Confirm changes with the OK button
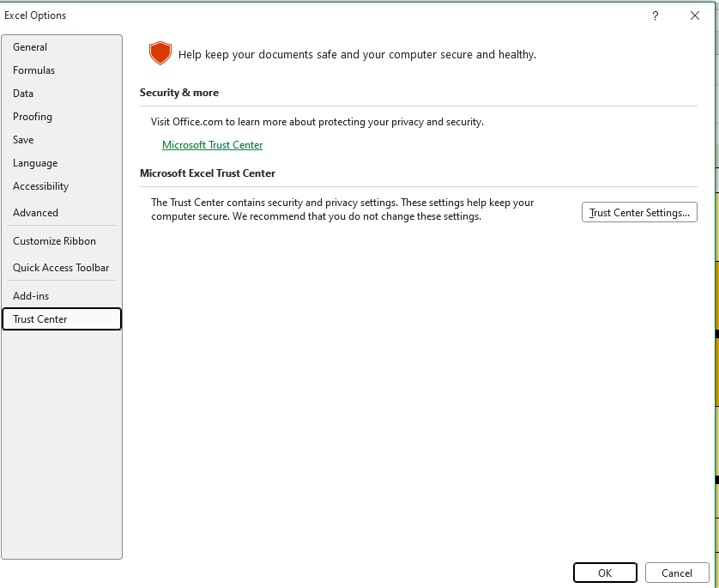The width and height of the screenshot is (719, 588). point(605,573)
